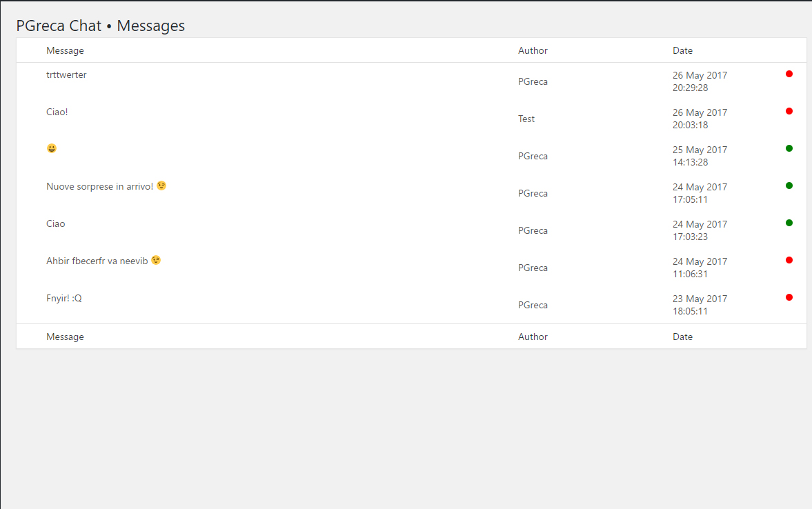Toggle green dot on 'Nuove sorprese in arrivo!' row
This screenshot has height=509, width=812.
[x=789, y=186]
